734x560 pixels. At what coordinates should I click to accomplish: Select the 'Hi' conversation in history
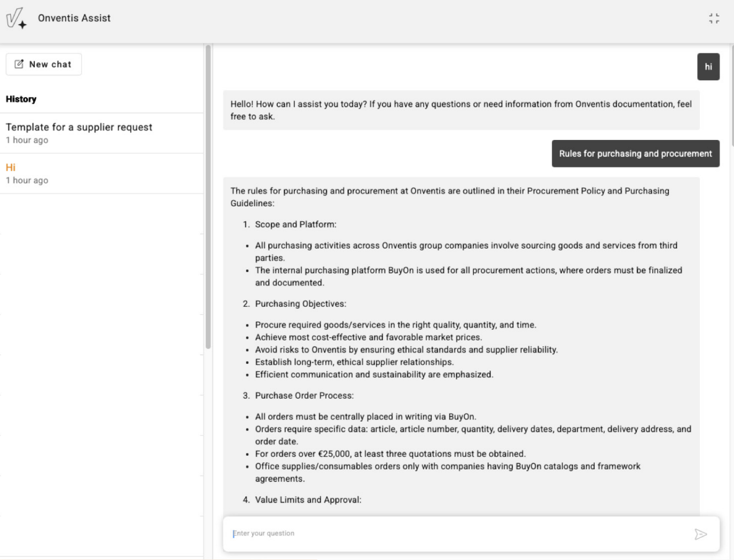(x=11, y=167)
